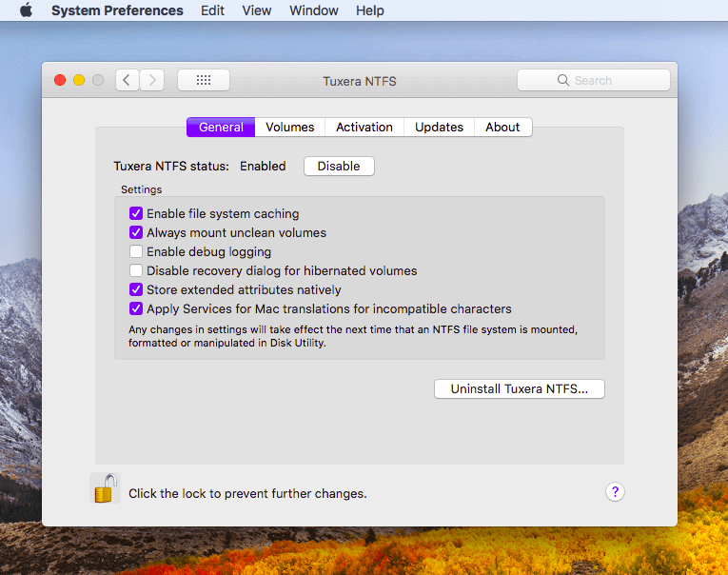The height and width of the screenshot is (575, 728).
Task: Go back using the left chevron button
Action: (128, 81)
